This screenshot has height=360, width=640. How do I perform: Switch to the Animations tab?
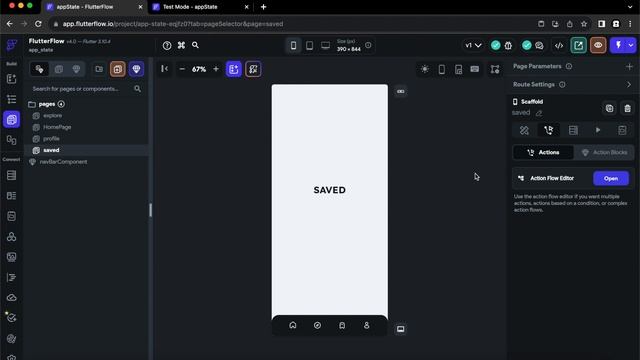pos(598,130)
